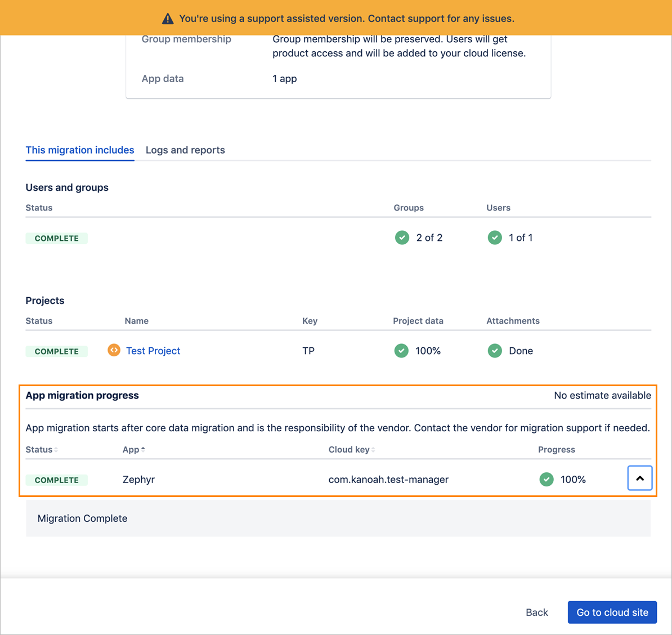The image size is (672, 635).
Task: Click the green checkmark beside Groups "2 of 2"
Action: [402, 238]
